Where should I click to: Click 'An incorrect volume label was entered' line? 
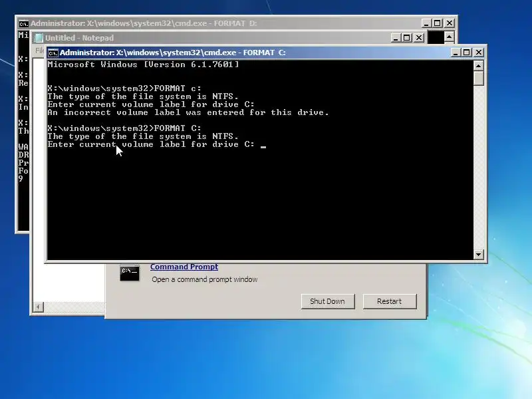pyautogui.click(x=188, y=112)
